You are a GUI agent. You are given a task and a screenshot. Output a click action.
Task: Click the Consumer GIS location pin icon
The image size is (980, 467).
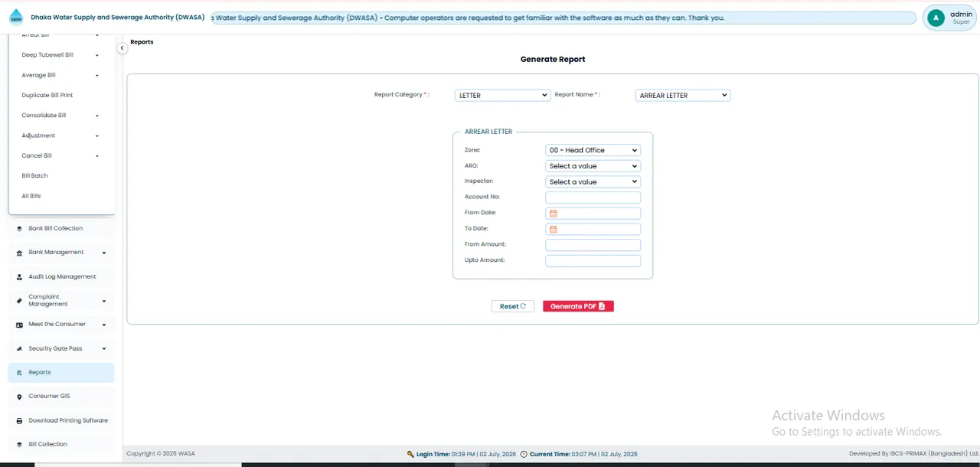19,397
